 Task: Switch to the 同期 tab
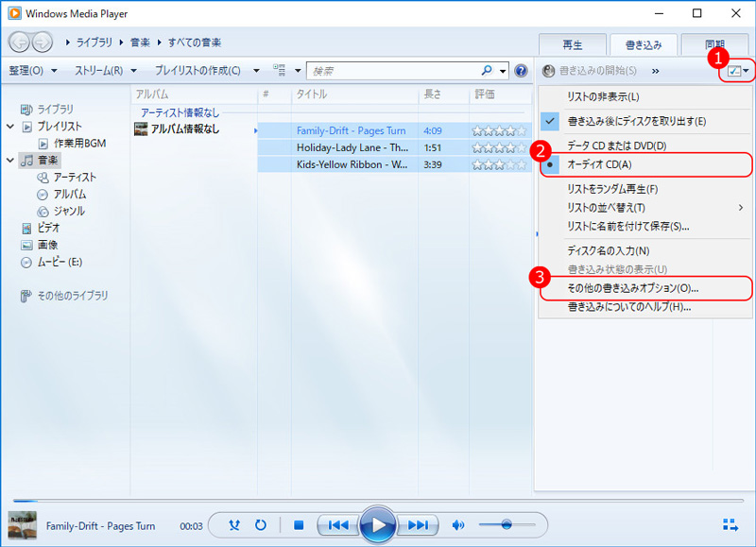715,44
